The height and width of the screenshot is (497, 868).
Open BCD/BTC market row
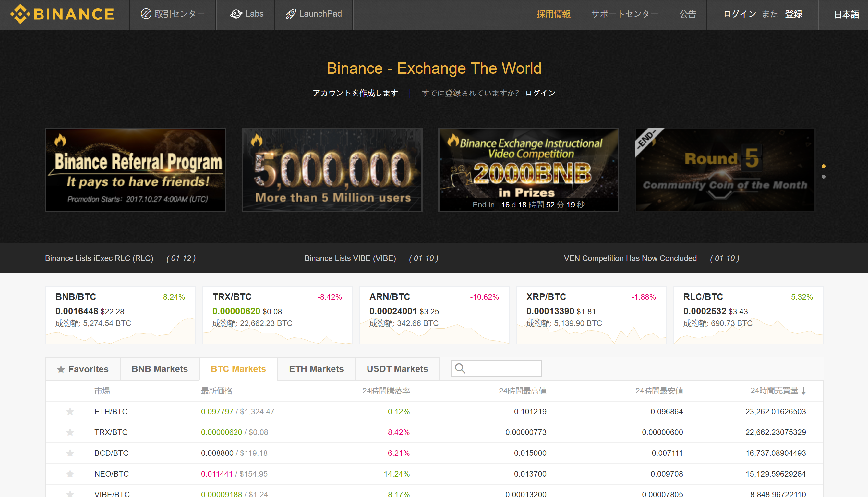[434, 453]
